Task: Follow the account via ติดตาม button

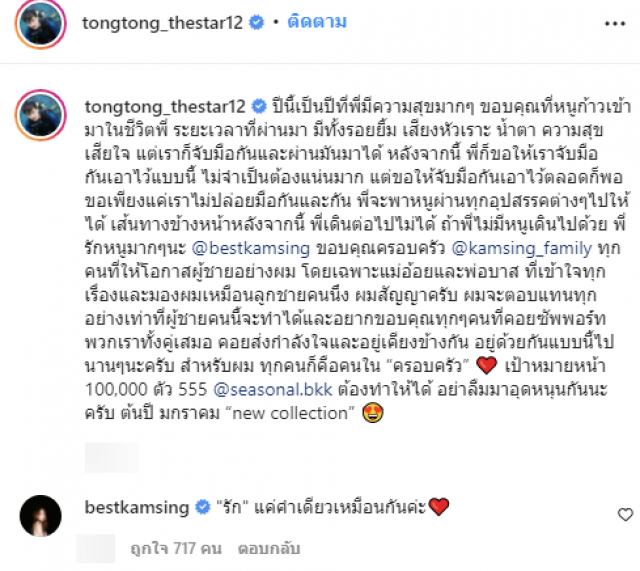Action: 317,22
